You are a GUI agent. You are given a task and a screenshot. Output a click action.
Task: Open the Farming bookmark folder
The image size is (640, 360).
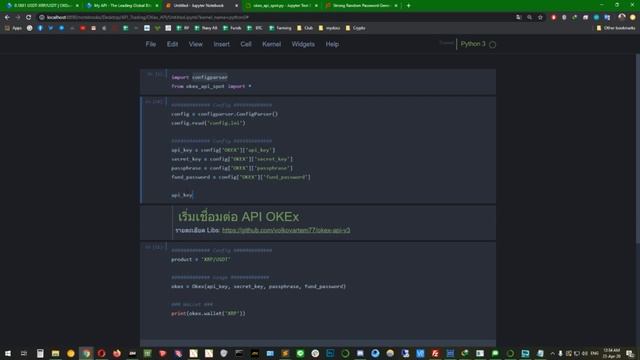coord(280,28)
